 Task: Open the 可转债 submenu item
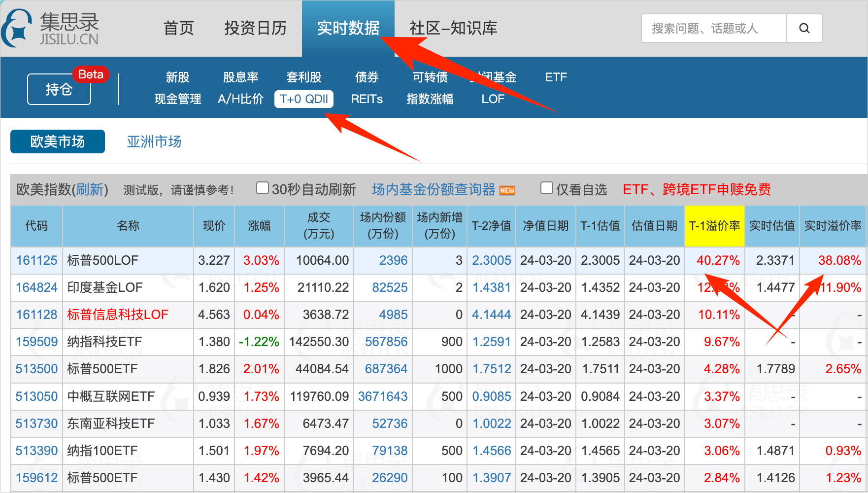430,77
